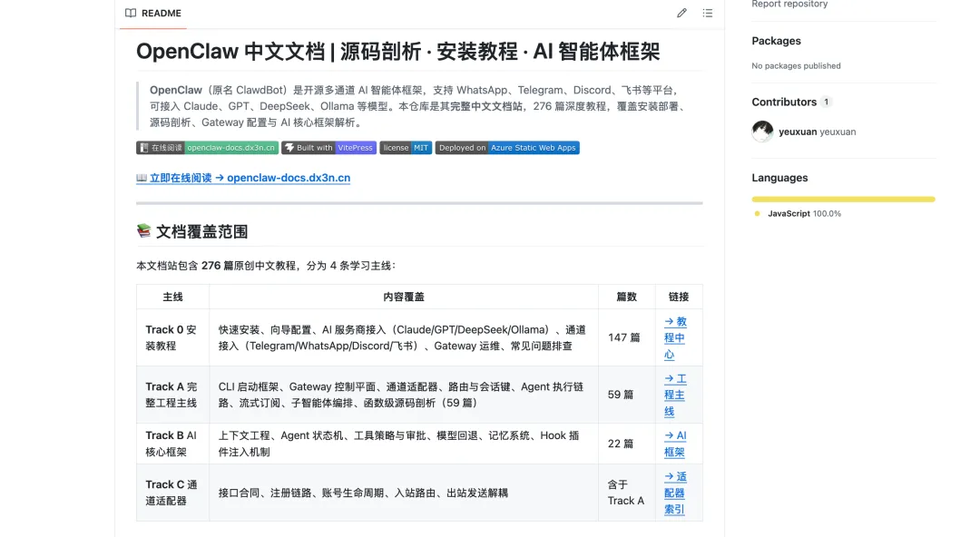This screenshot has height=537, width=980.
Task: Click the edit README pencil icon
Action: coord(681,13)
